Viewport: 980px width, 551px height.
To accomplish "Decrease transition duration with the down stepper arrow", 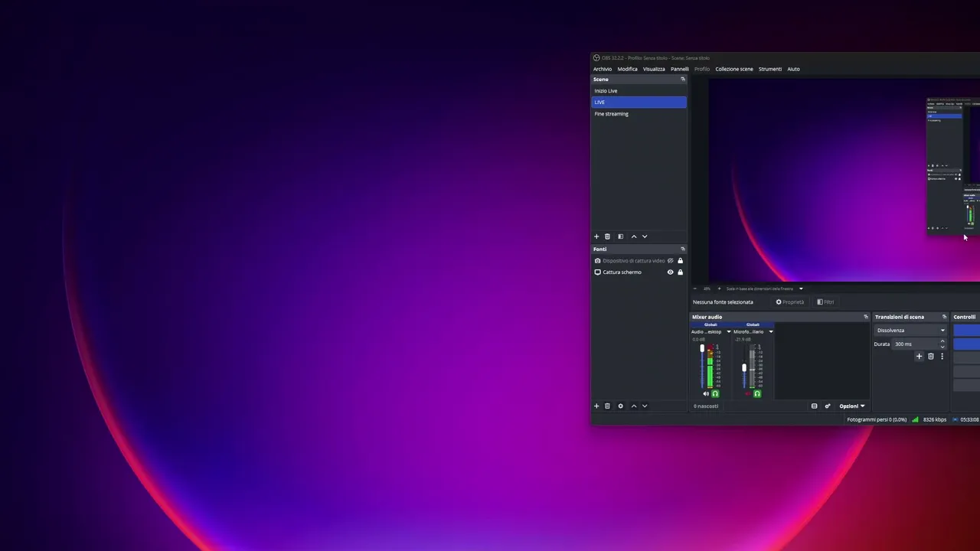I will [x=942, y=347].
